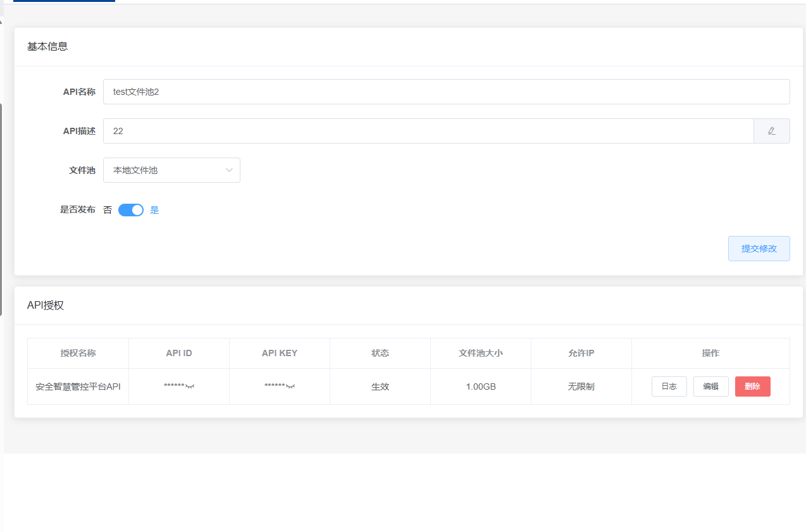Select the 状态 column header
The height and width of the screenshot is (532, 806).
(380, 353)
